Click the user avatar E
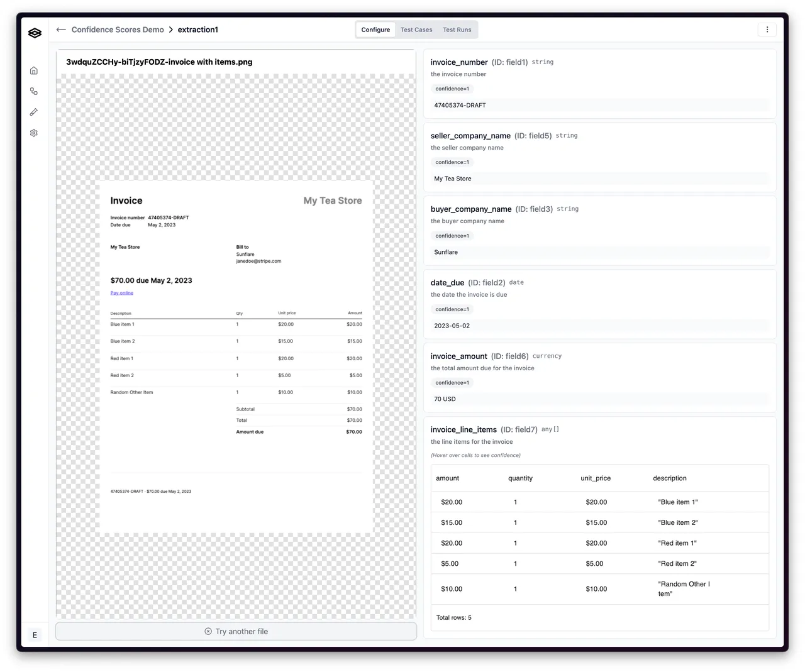Image resolution: width=805 pixels, height=672 pixels. coord(35,635)
